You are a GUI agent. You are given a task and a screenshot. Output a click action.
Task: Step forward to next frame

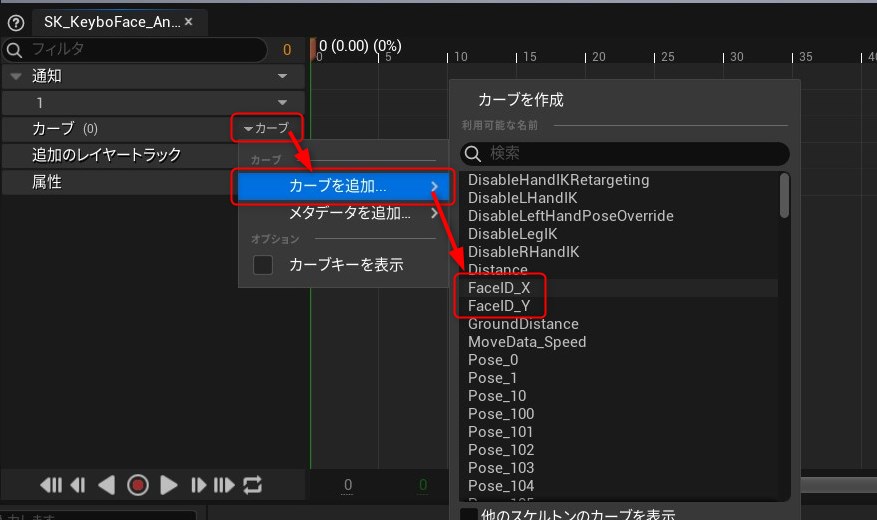click(198, 485)
